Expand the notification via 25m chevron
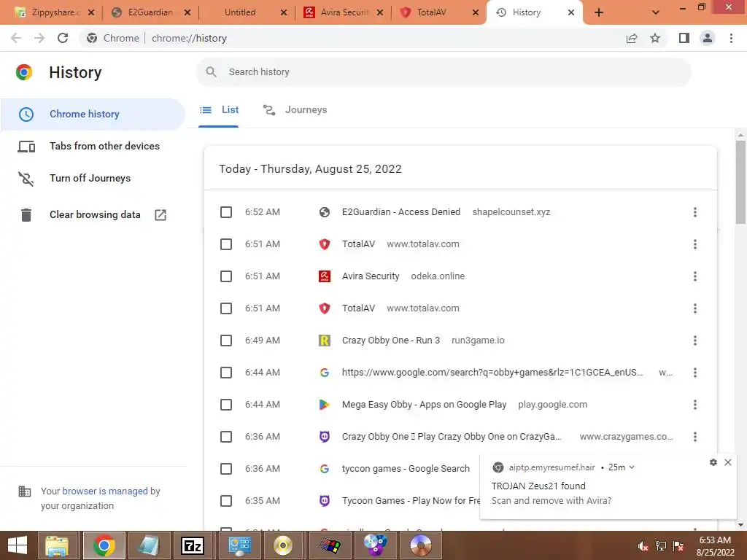The width and height of the screenshot is (747, 560). 632,467
